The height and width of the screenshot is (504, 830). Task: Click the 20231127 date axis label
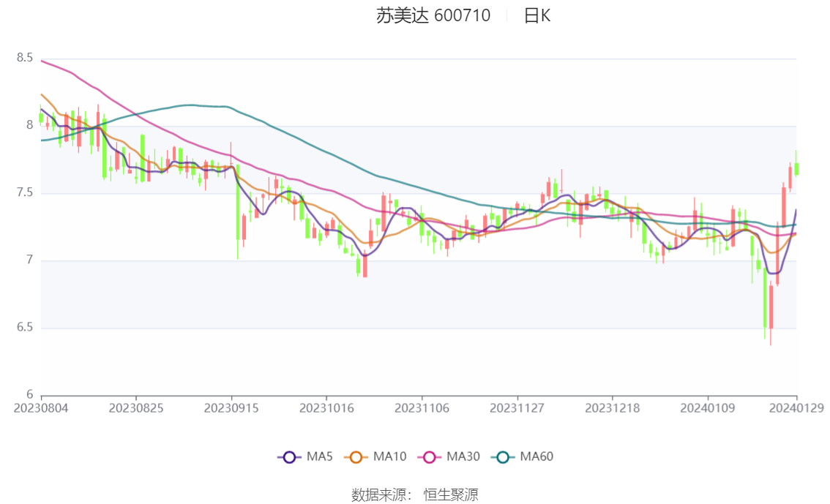pos(517,408)
